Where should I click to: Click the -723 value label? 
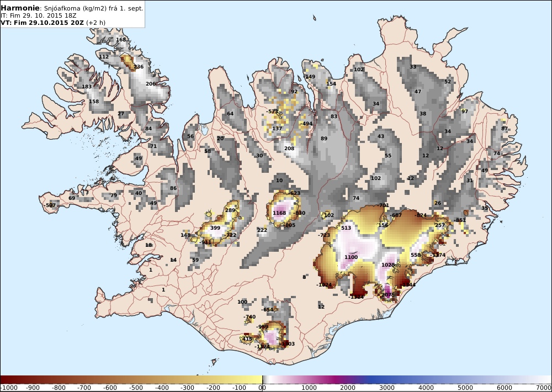tap(324, 235)
